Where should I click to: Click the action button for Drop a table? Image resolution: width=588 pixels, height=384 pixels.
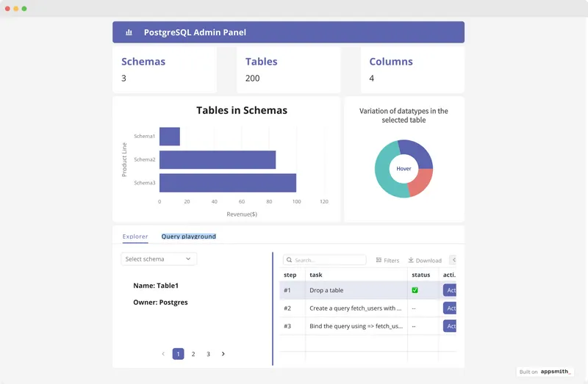450,290
